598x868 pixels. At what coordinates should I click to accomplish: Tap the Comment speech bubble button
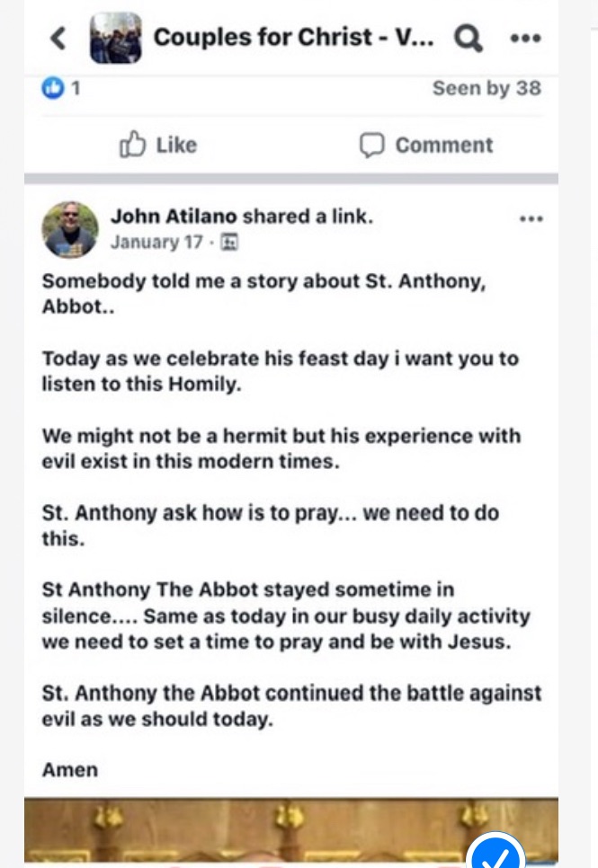click(426, 146)
